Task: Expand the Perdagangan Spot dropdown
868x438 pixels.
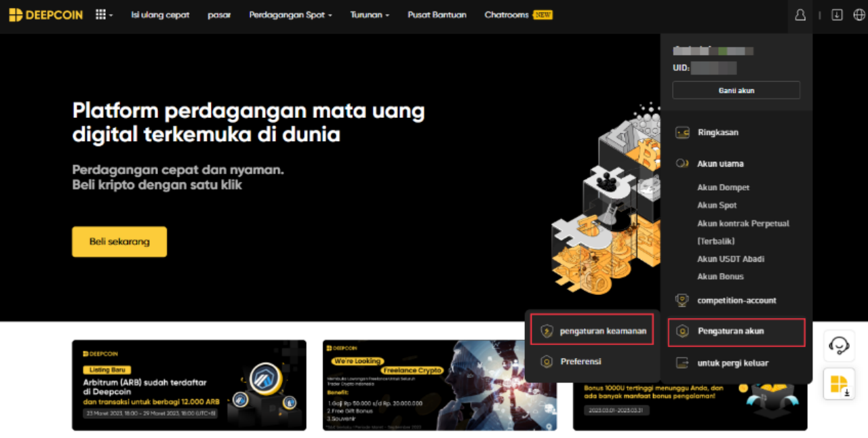Action: [x=290, y=15]
